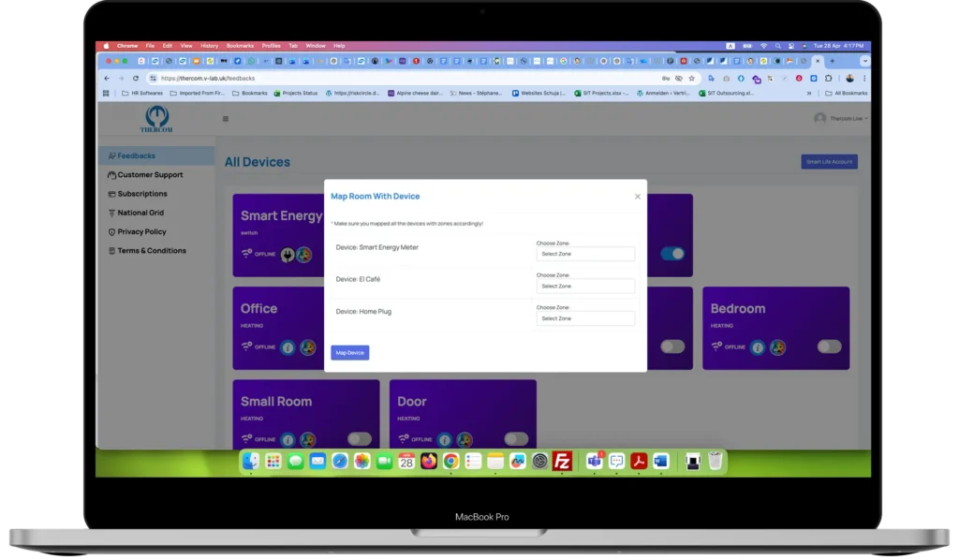Click the plug icon on Smart Energy card

(288, 255)
